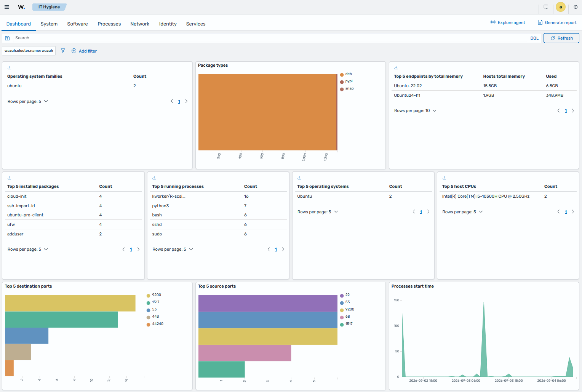Viewport: 582px width, 392px height.
Task: Download Top 5 operating systems table
Action: [x=299, y=178]
